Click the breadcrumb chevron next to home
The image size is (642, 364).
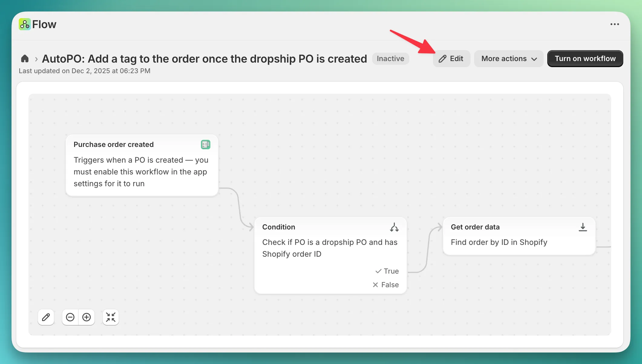tap(36, 59)
